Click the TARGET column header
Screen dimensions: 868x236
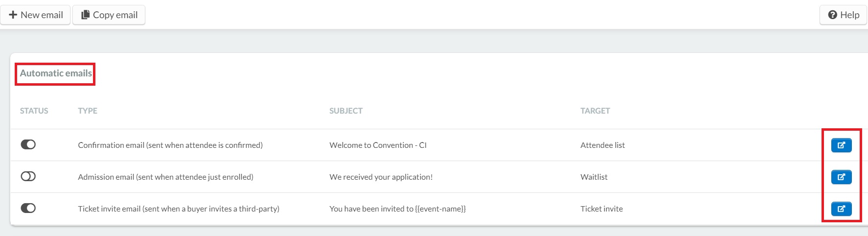coord(595,111)
